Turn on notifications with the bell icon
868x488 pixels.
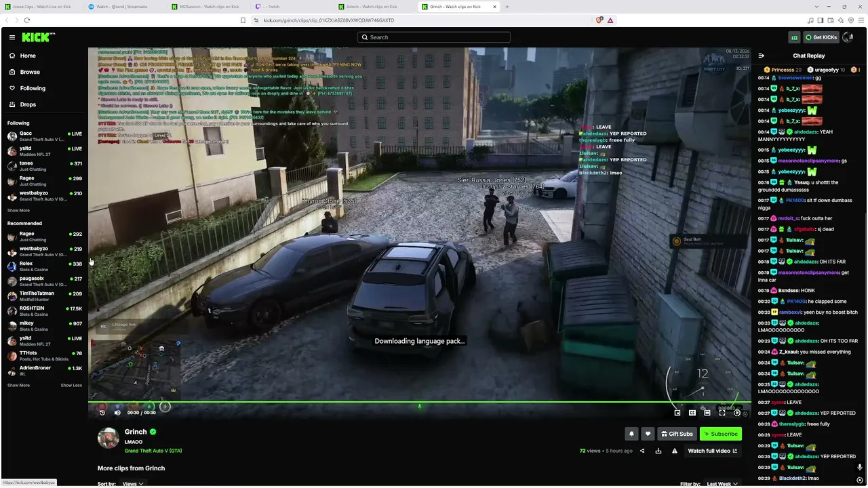click(x=631, y=434)
